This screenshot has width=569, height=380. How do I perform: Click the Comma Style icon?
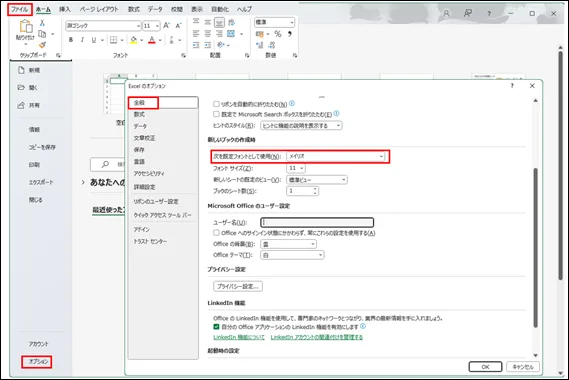point(290,34)
